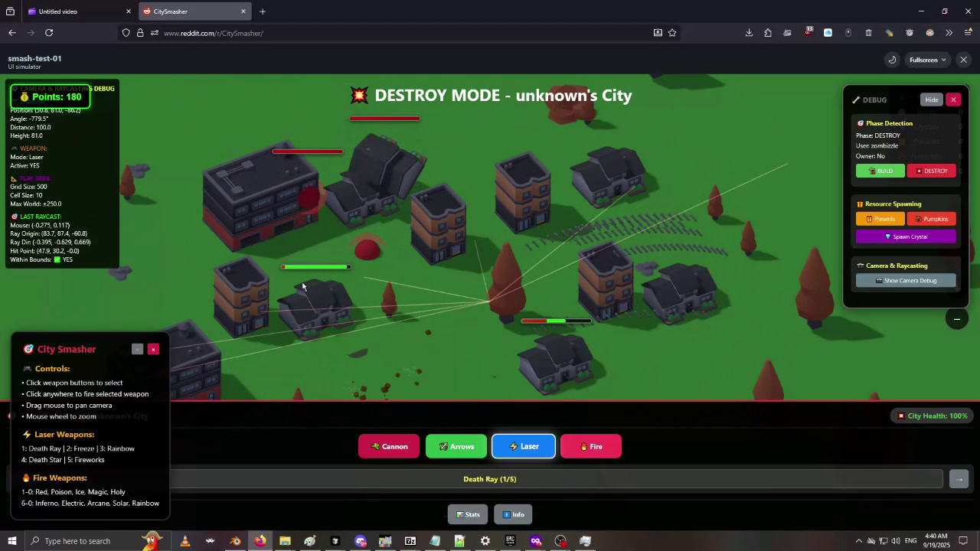This screenshot has height=551, width=980.
Task: Click Spawn Crystal button
Action: (x=906, y=236)
